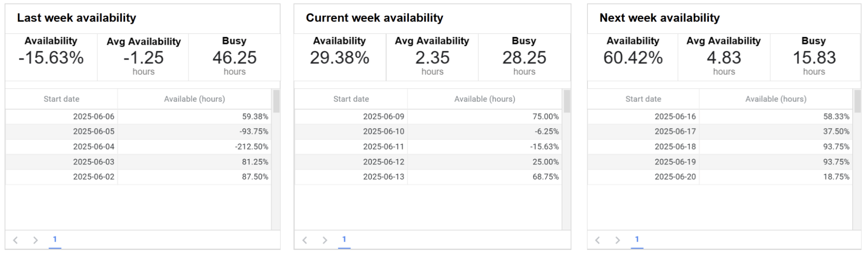Select the 2025-06-11 date cell
This screenshot has width=868, height=256.
[x=351, y=147]
